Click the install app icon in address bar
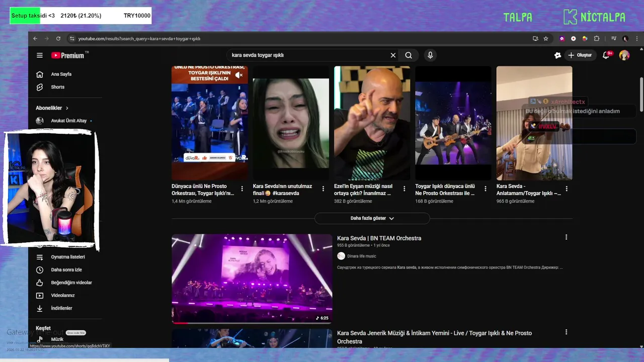Image resolution: width=644 pixels, height=362 pixels. (535, 39)
